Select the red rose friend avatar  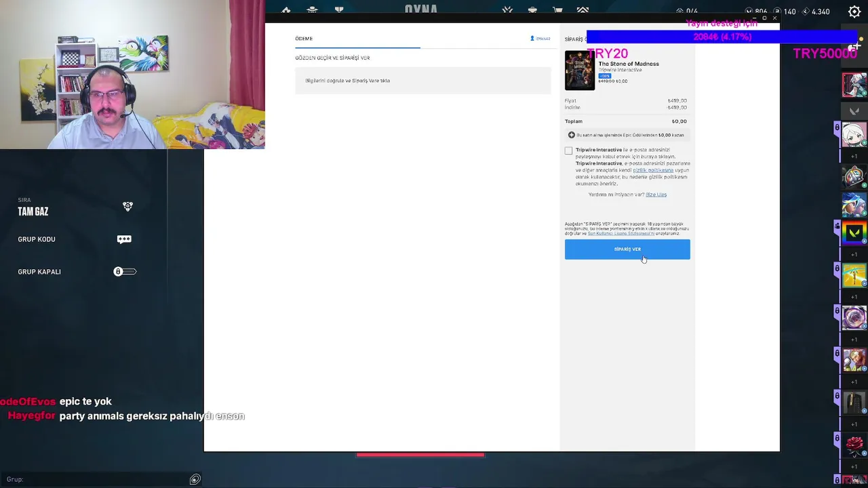pos(854,445)
